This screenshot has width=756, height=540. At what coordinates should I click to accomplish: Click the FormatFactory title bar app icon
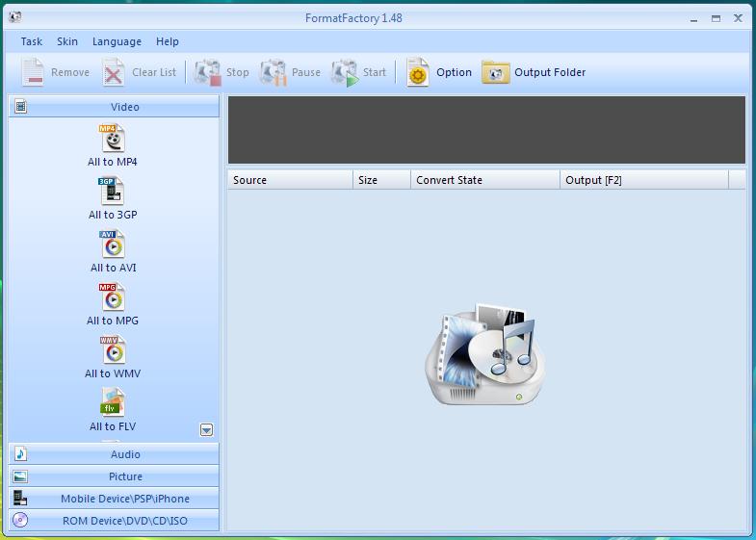pyautogui.click(x=15, y=17)
